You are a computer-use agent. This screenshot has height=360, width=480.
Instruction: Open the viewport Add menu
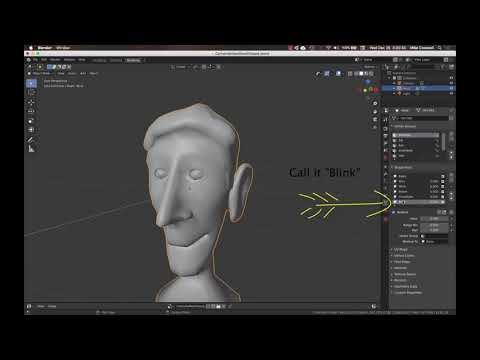83,74
